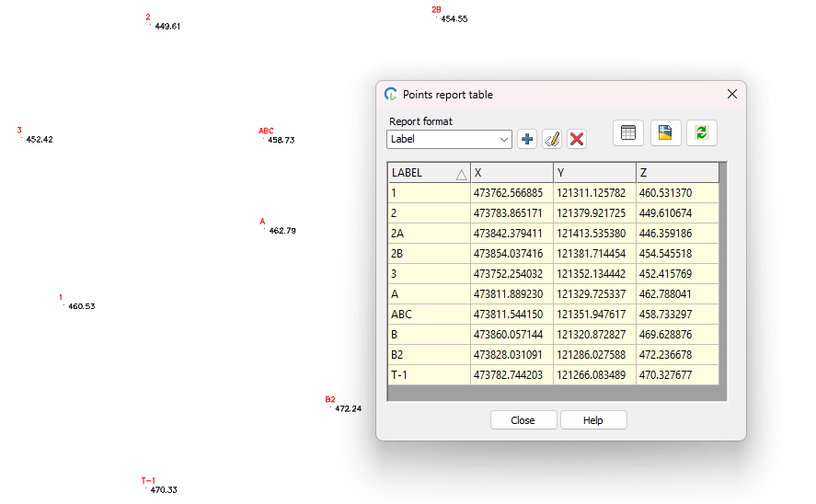This screenshot has height=504, width=816.
Task: Click the app icon in dialog title bar
Action: coord(391,94)
